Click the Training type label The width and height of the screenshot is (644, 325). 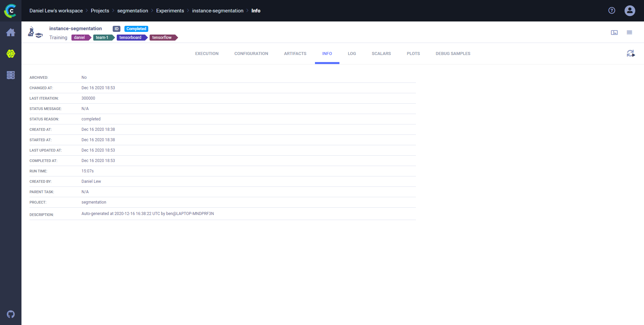click(x=58, y=38)
